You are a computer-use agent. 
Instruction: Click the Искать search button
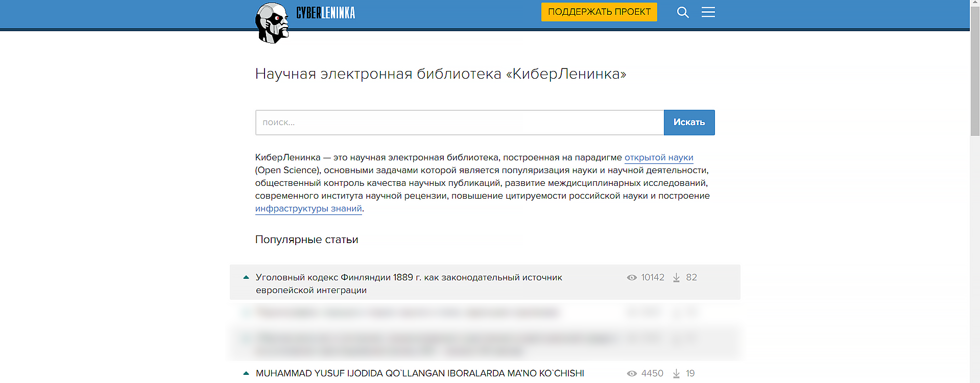point(689,123)
